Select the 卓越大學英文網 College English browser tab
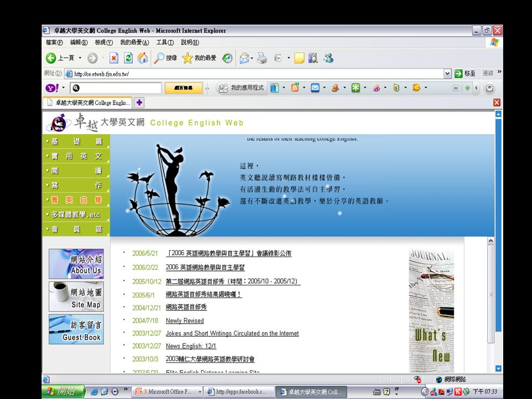 pos(88,103)
